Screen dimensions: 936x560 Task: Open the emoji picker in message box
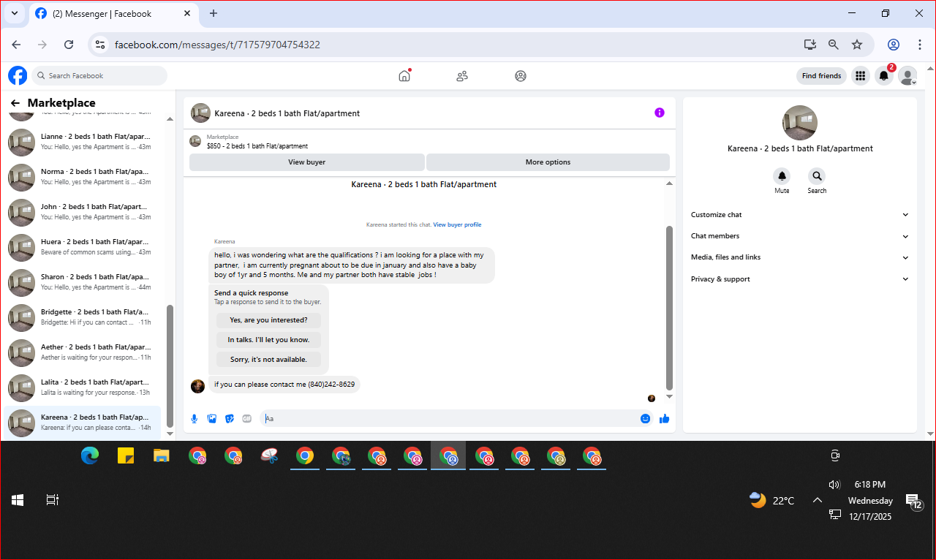[x=646, y=419]
